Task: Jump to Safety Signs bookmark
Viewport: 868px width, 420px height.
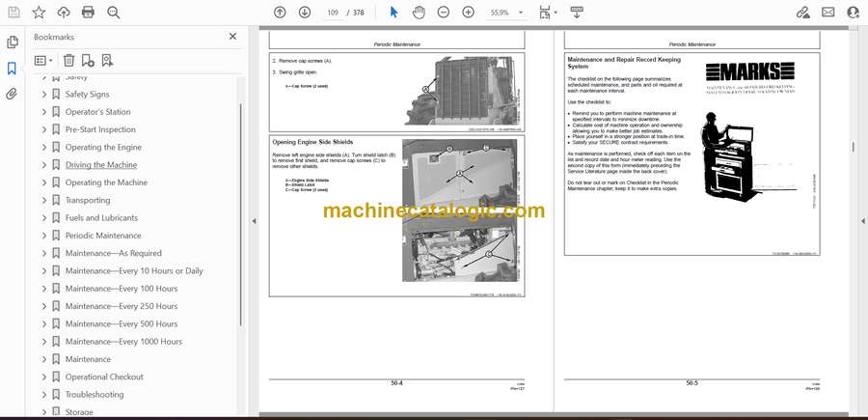Action: coord(88,95)
